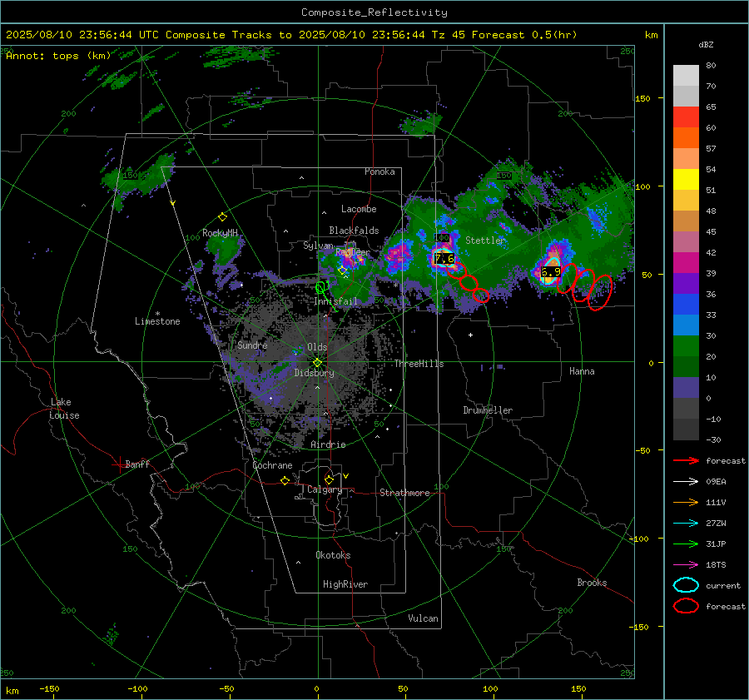Click the ThreeHills town label

419,364
